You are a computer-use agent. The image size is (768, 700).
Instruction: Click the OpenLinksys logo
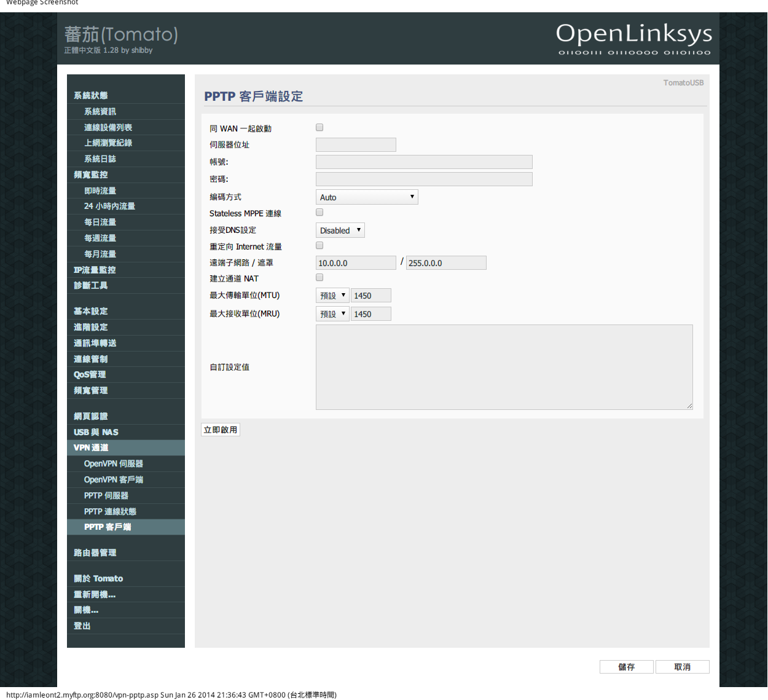click(x=634, y=38)
